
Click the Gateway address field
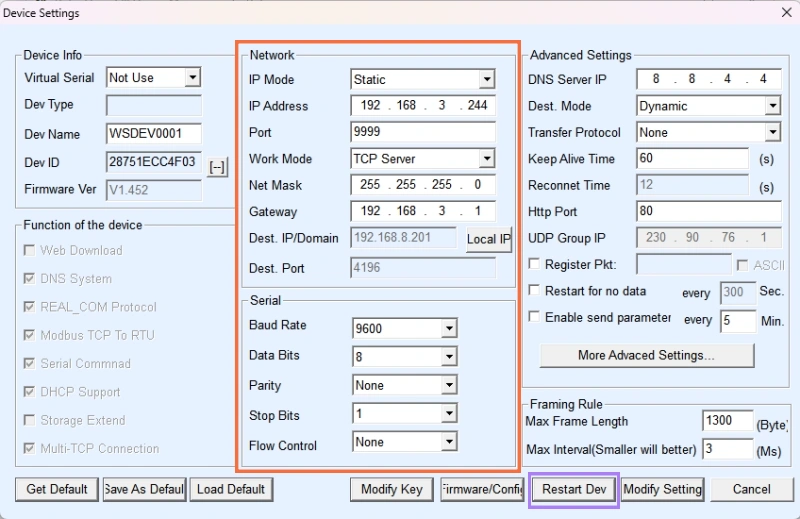tap(423, 211)
